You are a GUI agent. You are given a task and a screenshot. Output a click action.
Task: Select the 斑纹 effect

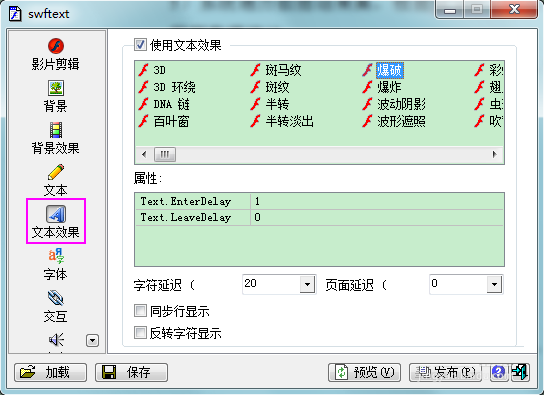click(x=270, y=87)
